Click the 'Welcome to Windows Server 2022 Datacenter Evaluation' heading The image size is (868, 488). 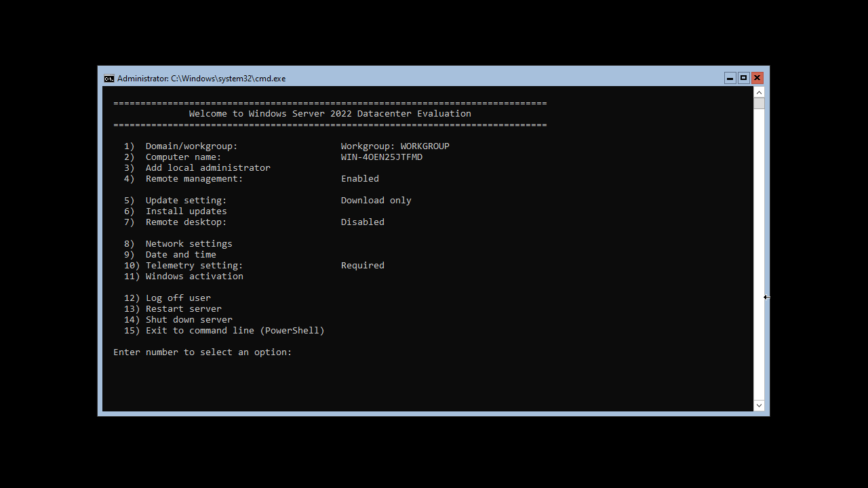[x=330, y=114]
